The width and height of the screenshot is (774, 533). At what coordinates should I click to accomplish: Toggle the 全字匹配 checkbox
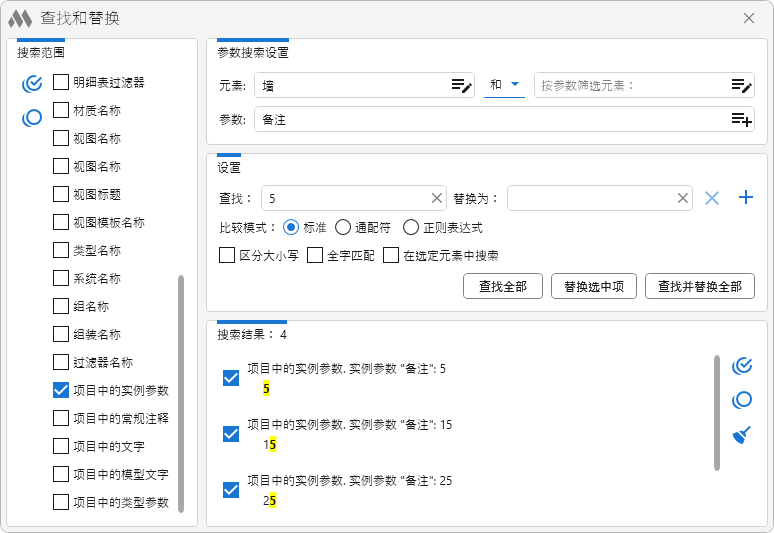coord(315,256)
